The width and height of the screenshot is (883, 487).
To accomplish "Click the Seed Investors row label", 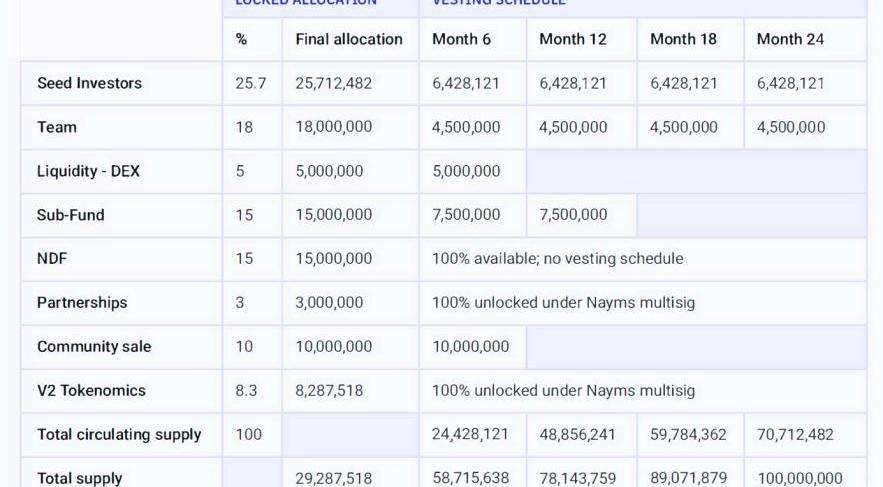I will click(89, 83).
